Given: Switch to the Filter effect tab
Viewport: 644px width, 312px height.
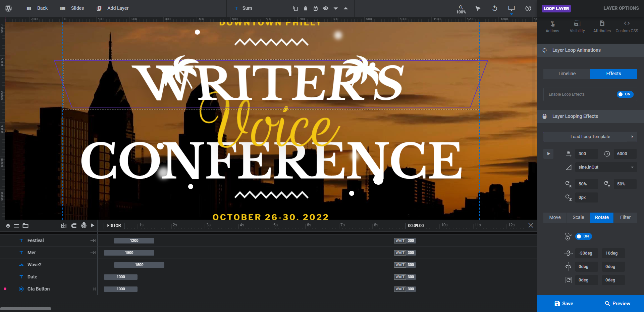Looking at the screenshot, I should tap(625, 217).
